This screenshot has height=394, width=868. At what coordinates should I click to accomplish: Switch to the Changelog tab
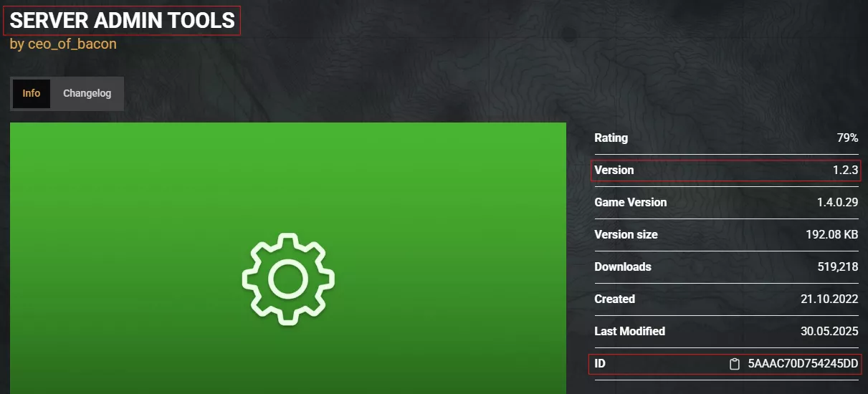(x=87, y=93)
